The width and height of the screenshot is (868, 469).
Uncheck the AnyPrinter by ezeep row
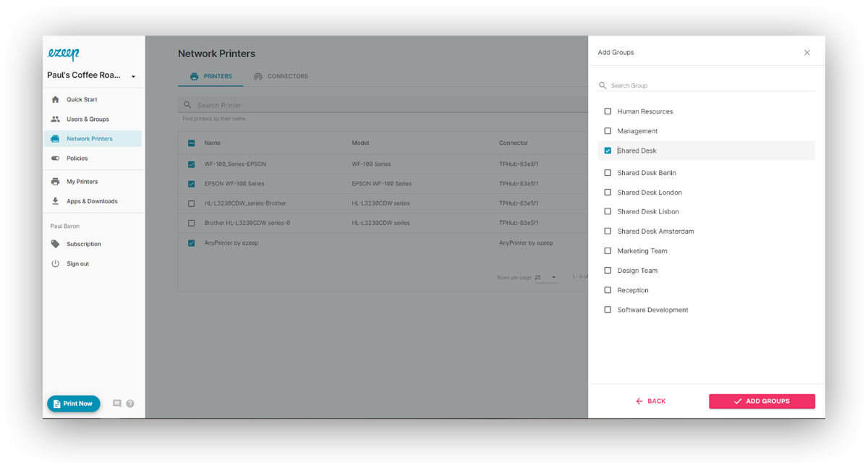click(192, 243)
